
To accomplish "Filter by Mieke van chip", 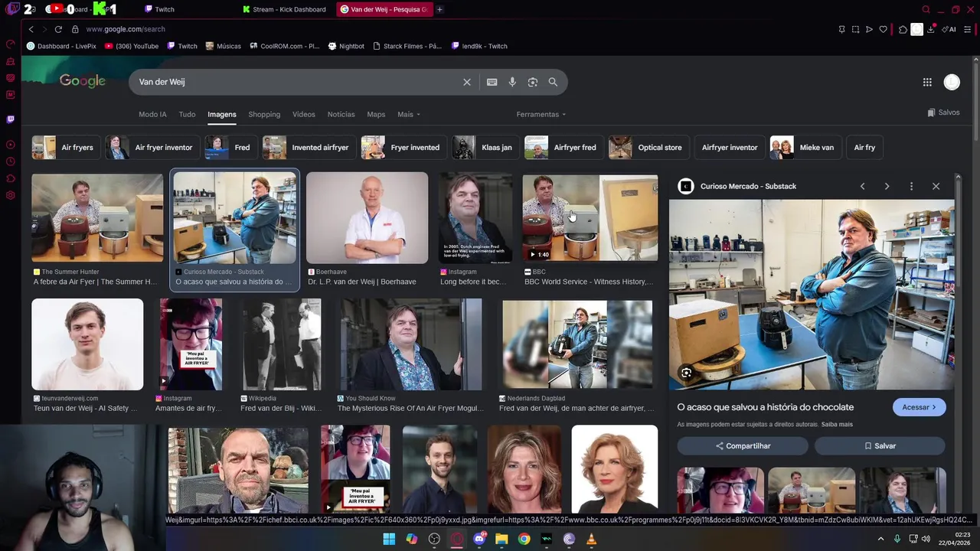I will point(805,147).
